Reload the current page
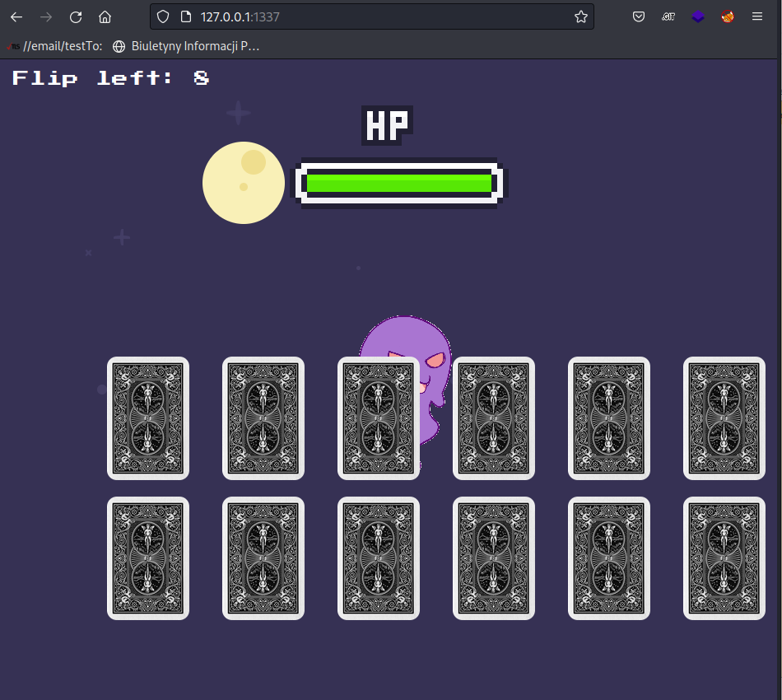This screenshot has width=782, height=700. pos(76,16)
